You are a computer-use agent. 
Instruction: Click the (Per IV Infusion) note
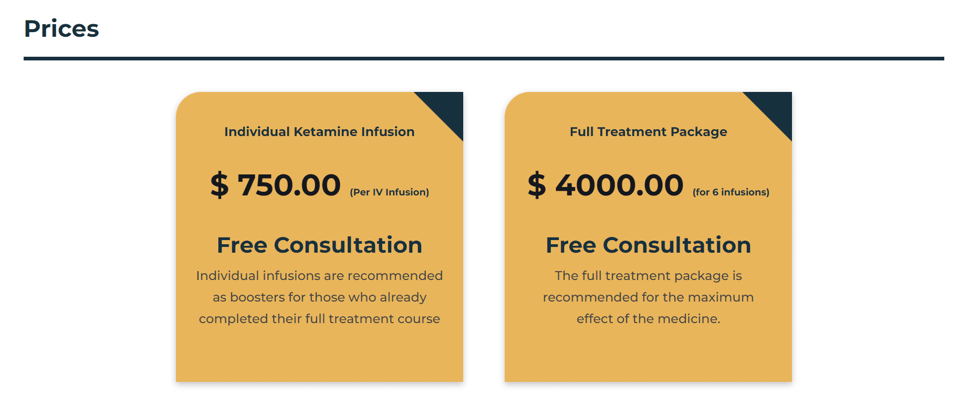(x=389, y=192)
